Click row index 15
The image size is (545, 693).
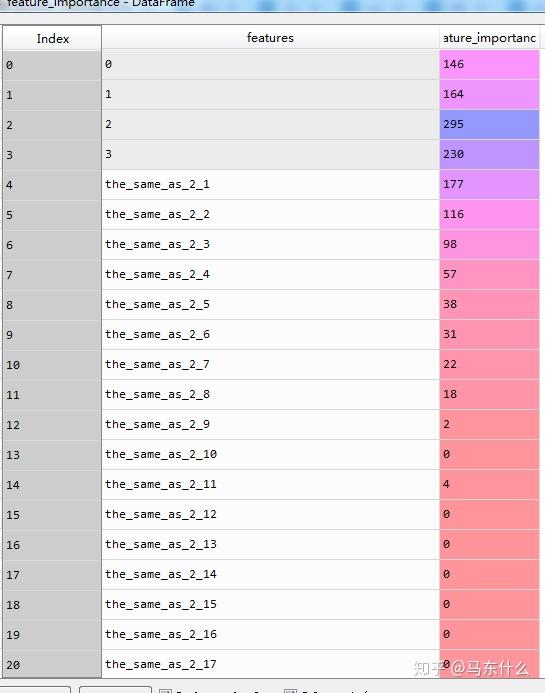[x=52, y=515]
